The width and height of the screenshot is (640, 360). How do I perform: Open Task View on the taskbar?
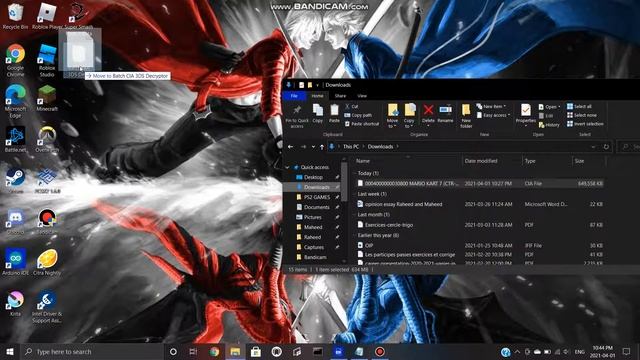[x=193, y=351]
